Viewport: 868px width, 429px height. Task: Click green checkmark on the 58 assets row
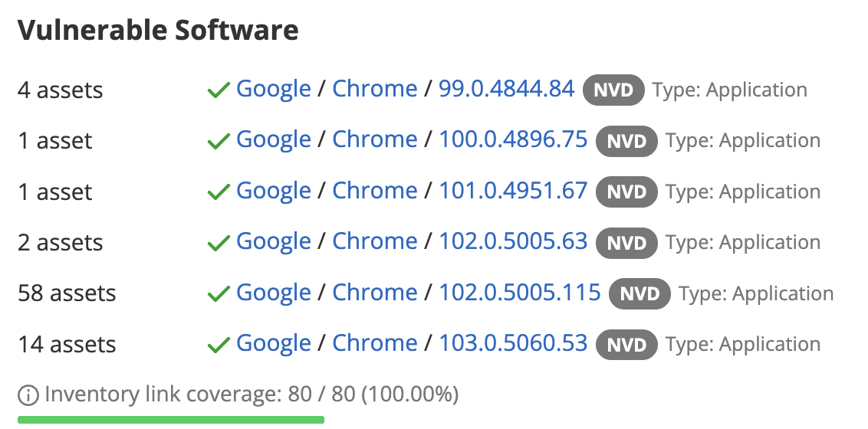219,294
